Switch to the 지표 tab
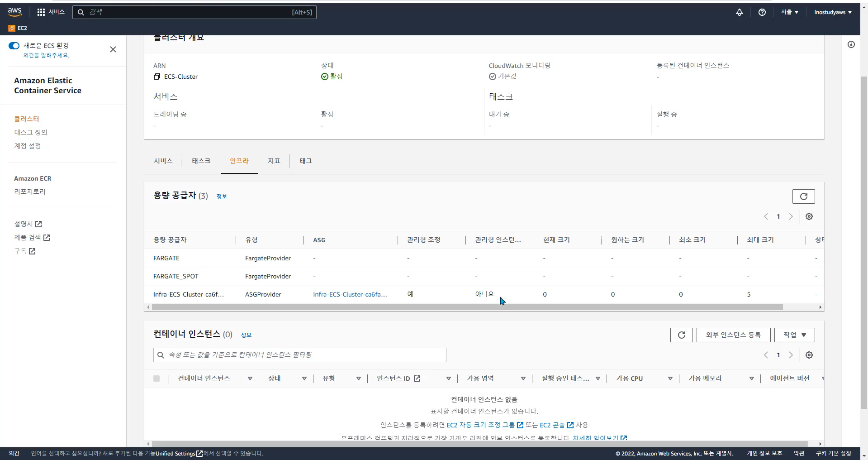 click(x=274, y=161)
